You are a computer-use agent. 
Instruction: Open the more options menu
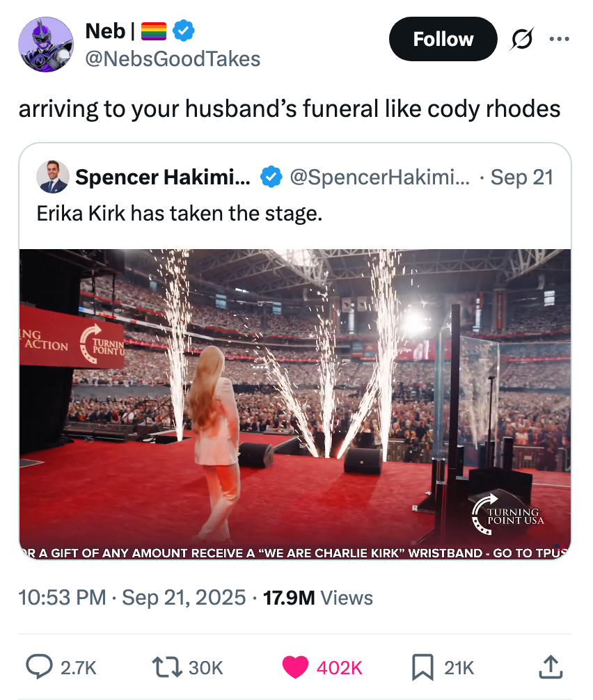(559, 39)
